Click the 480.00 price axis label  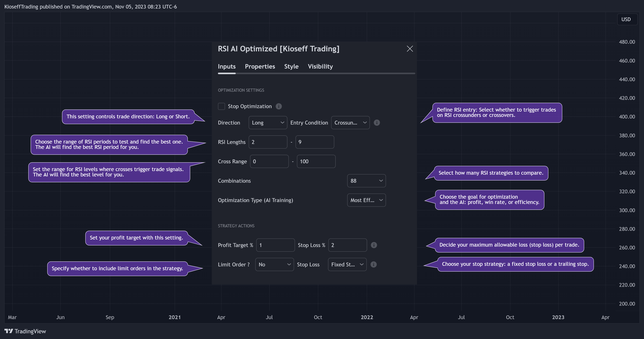(x=627, y=42)
